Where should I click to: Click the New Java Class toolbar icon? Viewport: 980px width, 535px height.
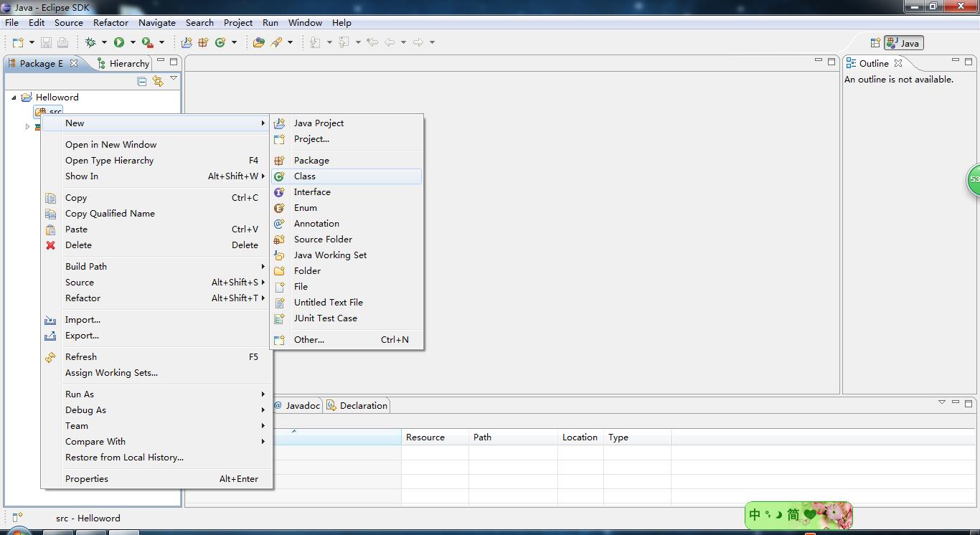(x=220, y=42)
